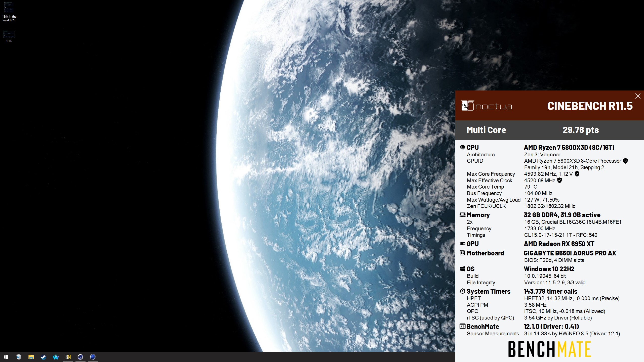Click 'HPET32, 14.32 MHz, -0.000 ms (Precise)'
This screenshot has height=362, width=644.
click(572, 298)
